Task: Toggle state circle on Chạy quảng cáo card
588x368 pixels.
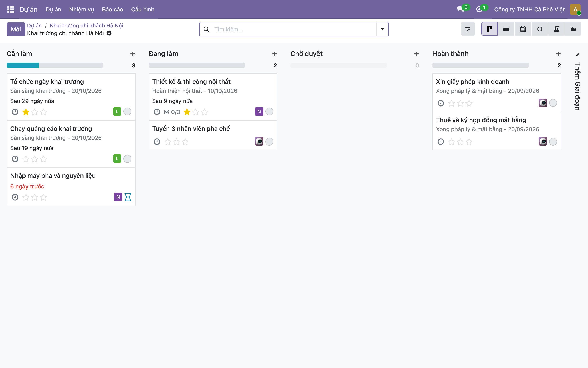Action: point(127,159)
